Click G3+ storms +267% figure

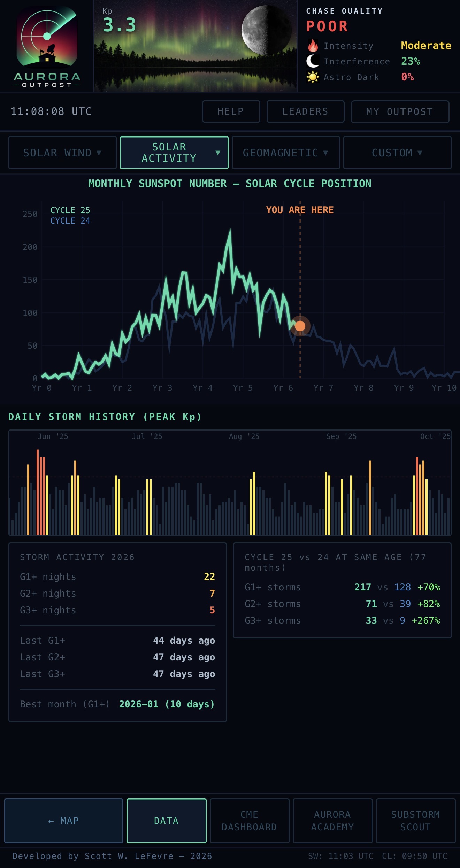click(426, 621)
